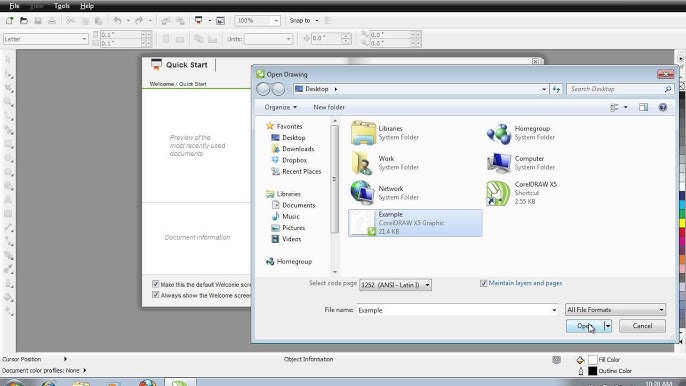Click the Export icon in toolbar
Image resolution: width=686 pixels, height=386 pixels.
[x=180, y=21]
